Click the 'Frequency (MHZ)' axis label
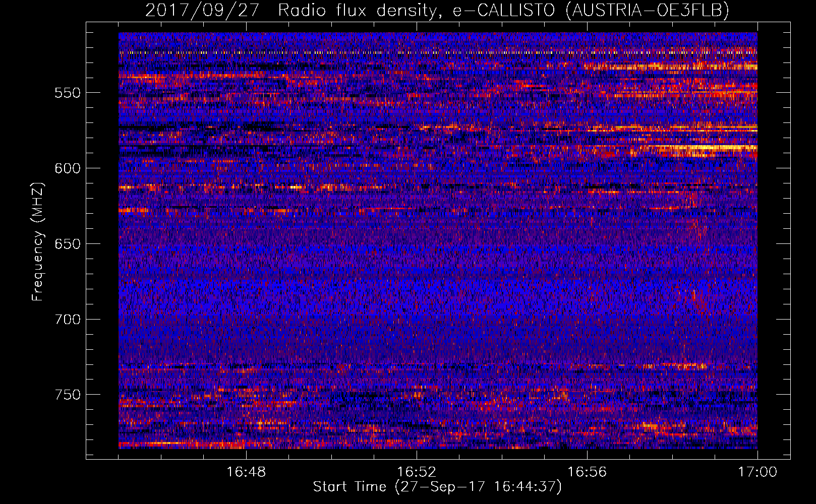This screenshot has height=504, width=816. click(38, 242)
